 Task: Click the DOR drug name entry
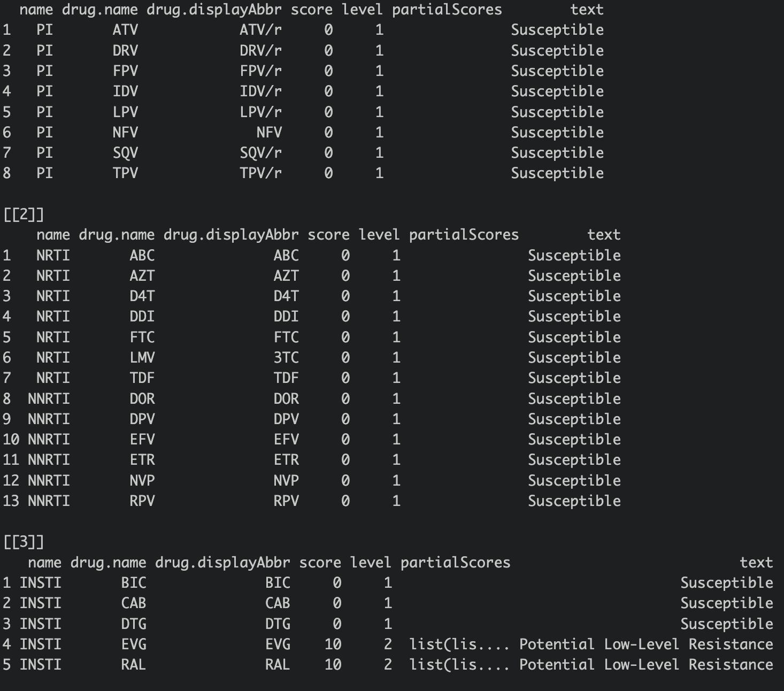[142, 398]
